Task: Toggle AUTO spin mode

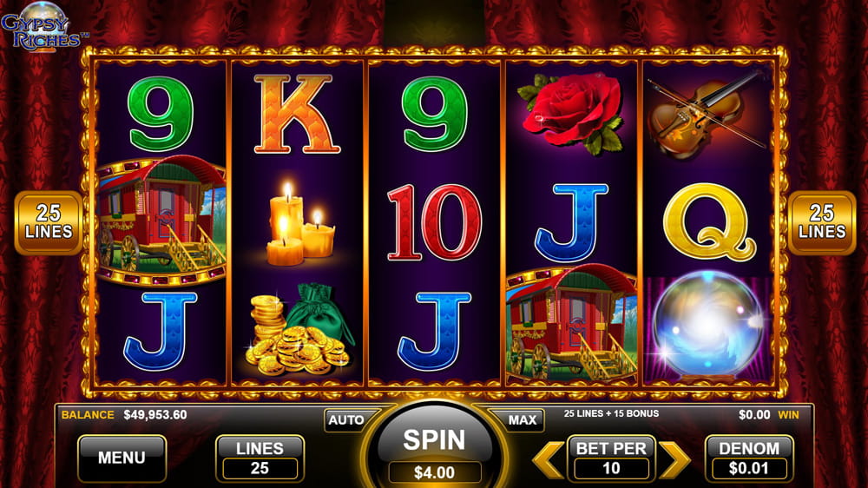Action: tap(347, 420)
